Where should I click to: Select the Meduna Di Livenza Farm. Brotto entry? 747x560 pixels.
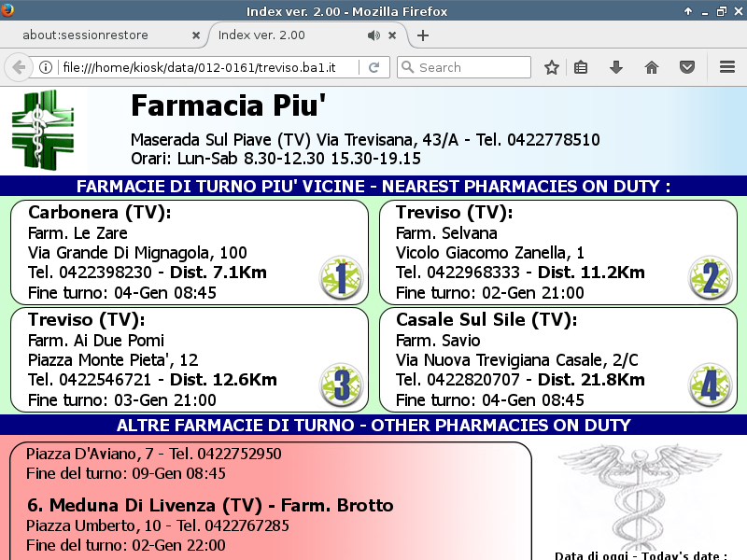tap(210, 506)
